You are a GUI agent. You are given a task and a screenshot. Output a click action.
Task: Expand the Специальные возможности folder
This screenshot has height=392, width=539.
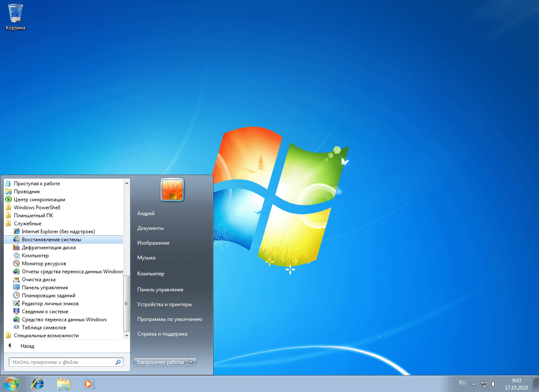click(x=46, y=336)
